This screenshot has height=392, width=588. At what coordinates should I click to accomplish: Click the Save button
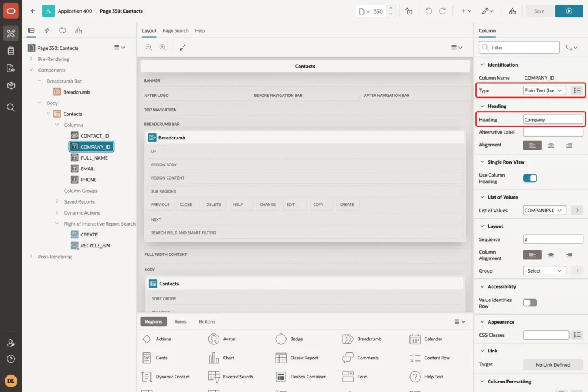539,11
